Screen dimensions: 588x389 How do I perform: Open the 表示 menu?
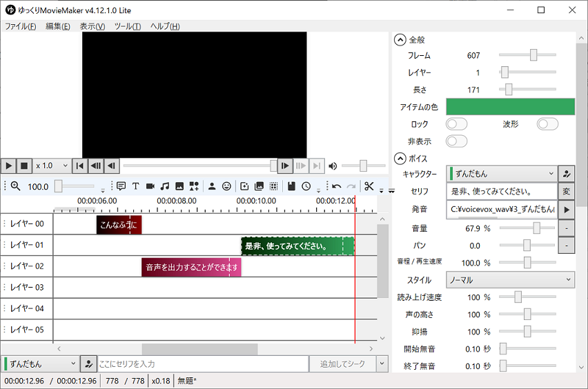[x=92, y=26]
